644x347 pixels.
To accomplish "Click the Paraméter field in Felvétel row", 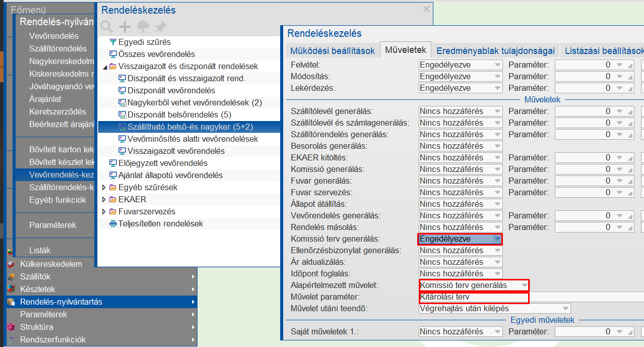I will (595, 65).
